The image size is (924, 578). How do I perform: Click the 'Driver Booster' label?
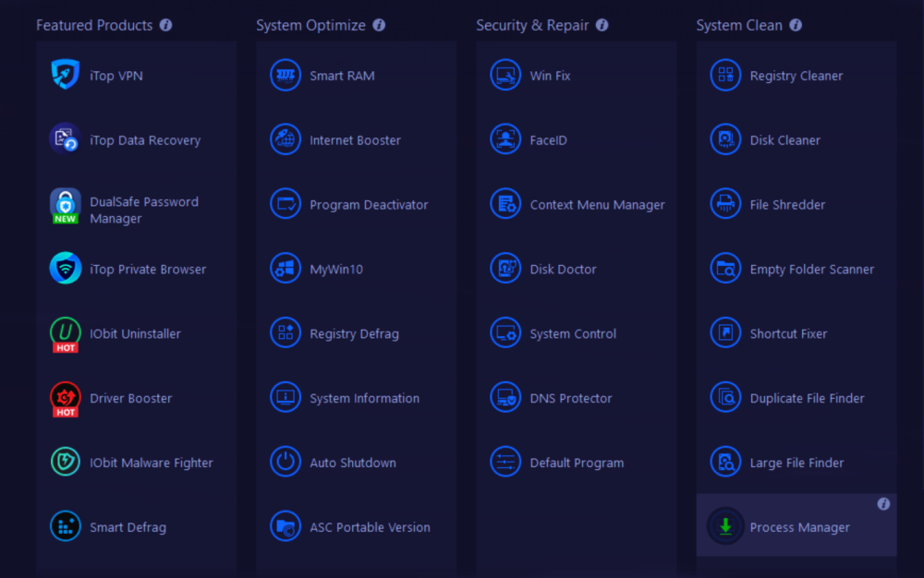(131, 398)
